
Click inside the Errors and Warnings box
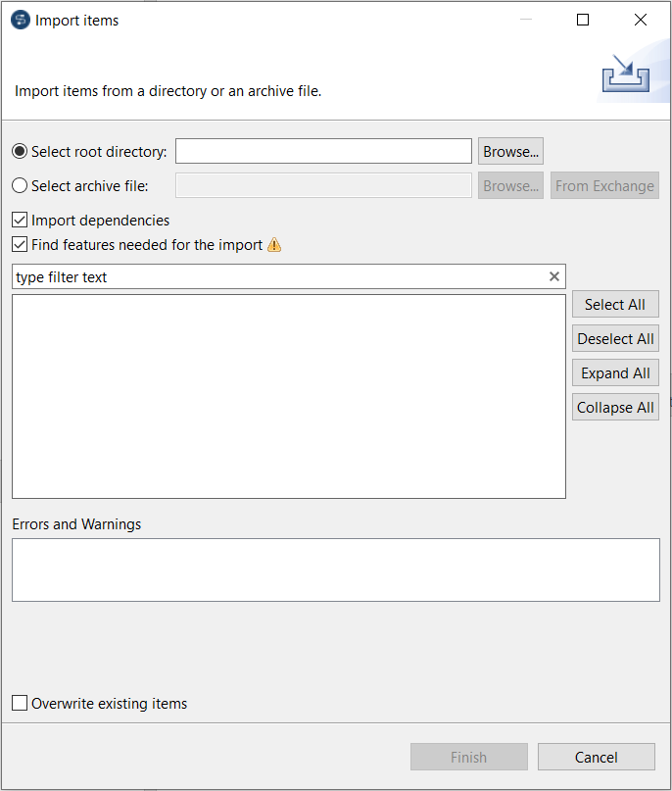pos(336,569)
